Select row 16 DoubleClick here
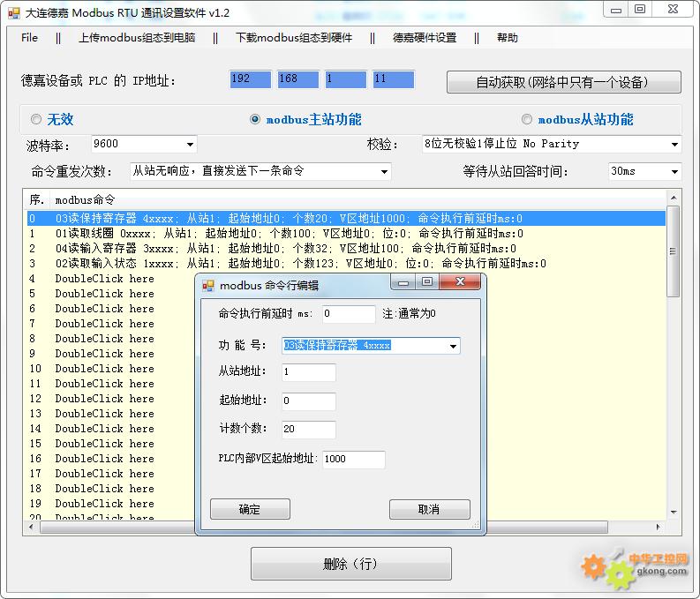Screen dimensions: 700x599 [104, 459]
